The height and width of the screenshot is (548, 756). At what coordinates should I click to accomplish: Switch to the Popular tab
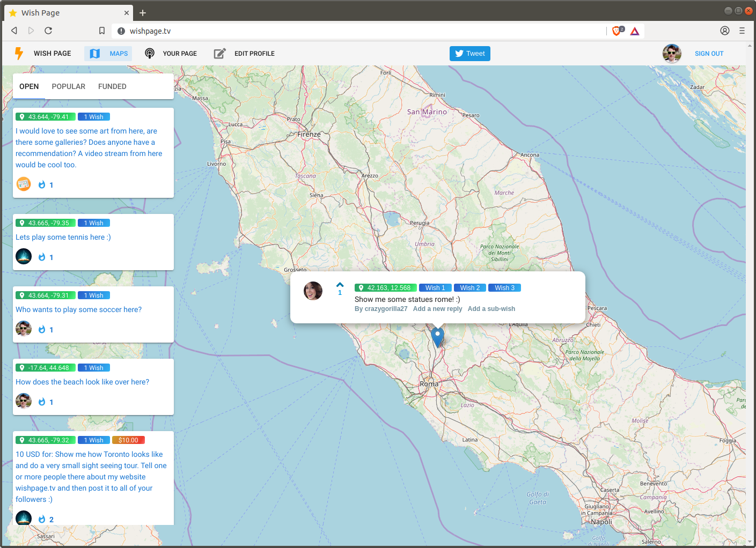pyautogui.click(x=68, y=86)
